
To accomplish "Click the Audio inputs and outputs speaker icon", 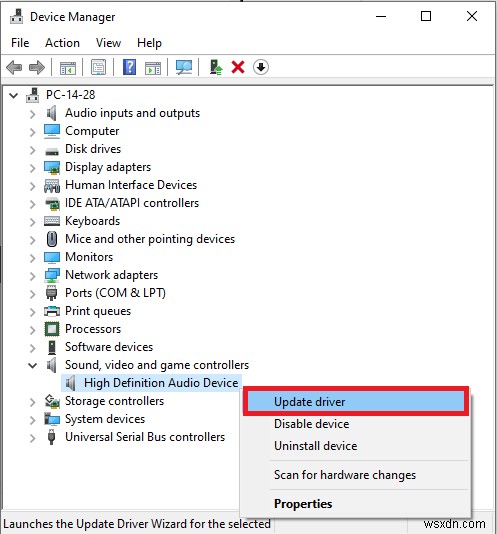I will (52, 113).
